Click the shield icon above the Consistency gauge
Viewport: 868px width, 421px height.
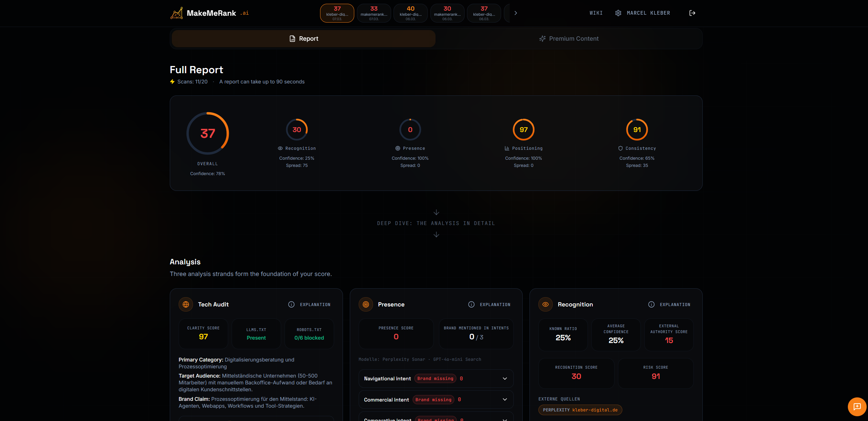tap(620, 148)
